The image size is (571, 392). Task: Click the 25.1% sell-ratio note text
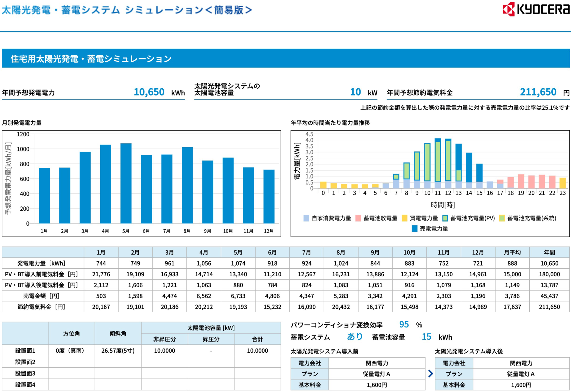(465, 108)
